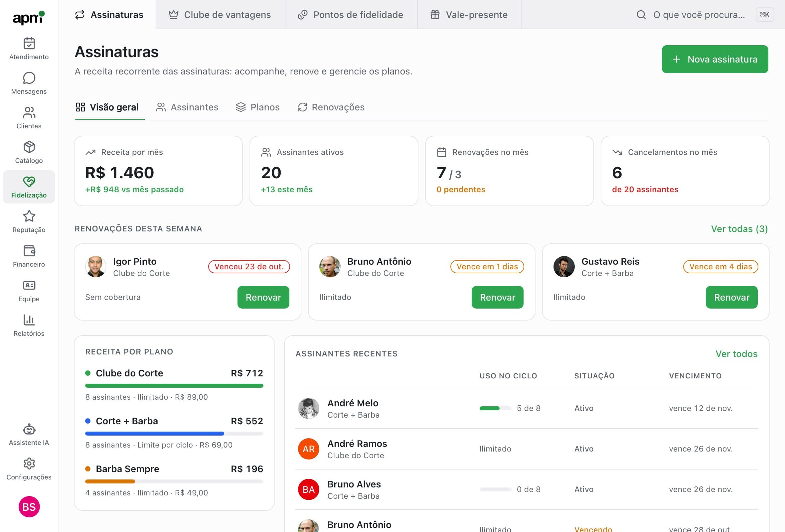Click 'Venceu 23 de out.' badge
785x532 pixels.
tap(249, 266)
